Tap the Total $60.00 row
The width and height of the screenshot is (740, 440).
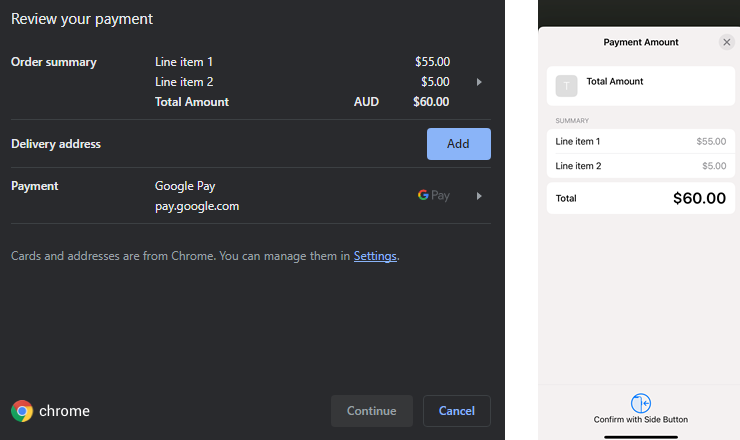pyautogui.click(x=641, y=198)
